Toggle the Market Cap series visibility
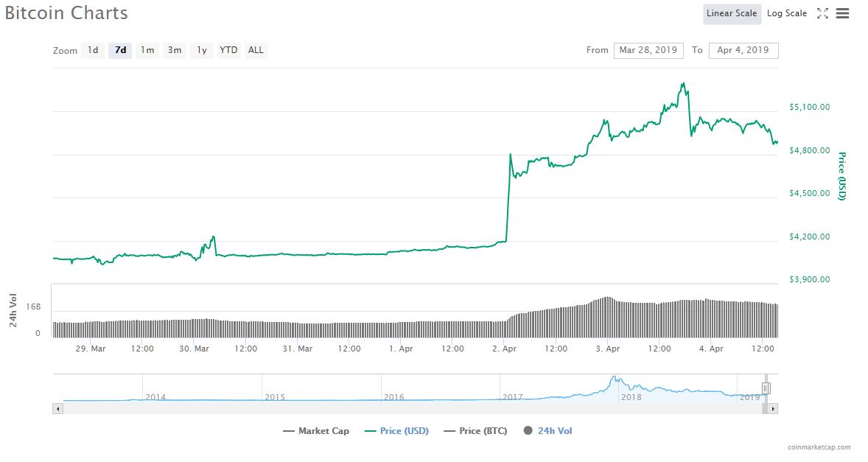The width and height of the screenshot is (868, 462). pyautogui.click(x=316, y=431)
